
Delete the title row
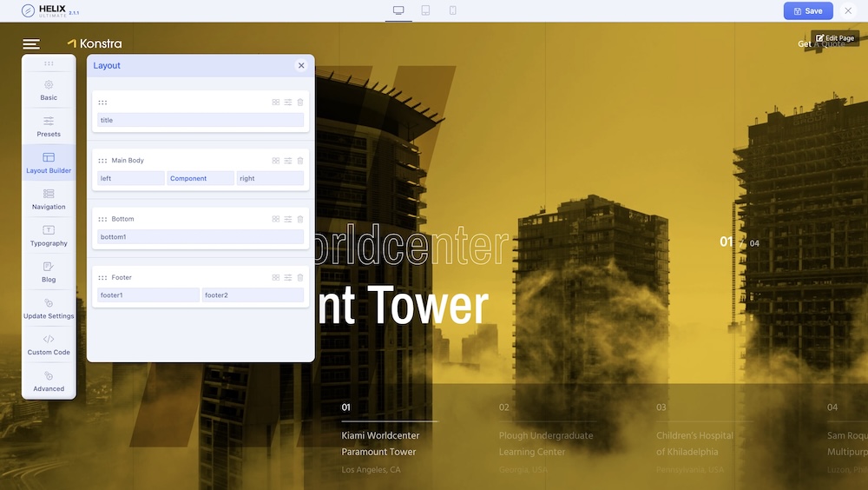(x=300, y=102)
